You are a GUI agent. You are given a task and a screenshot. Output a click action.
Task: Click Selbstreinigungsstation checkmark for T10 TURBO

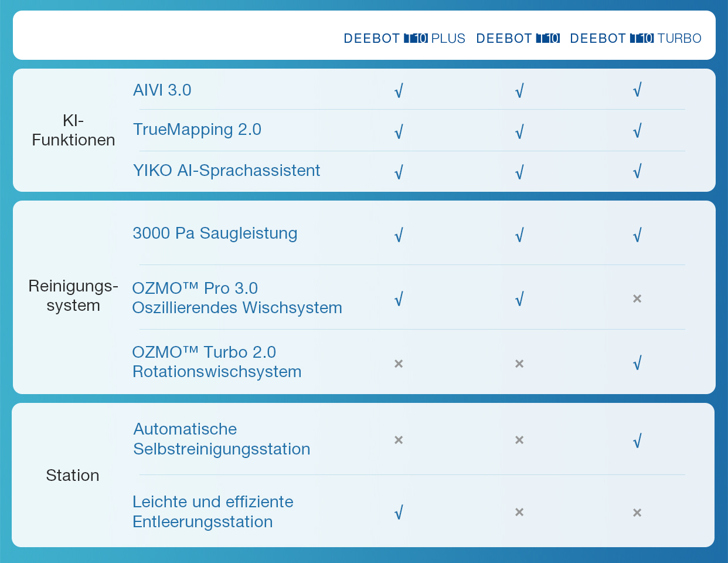[637, 440]
